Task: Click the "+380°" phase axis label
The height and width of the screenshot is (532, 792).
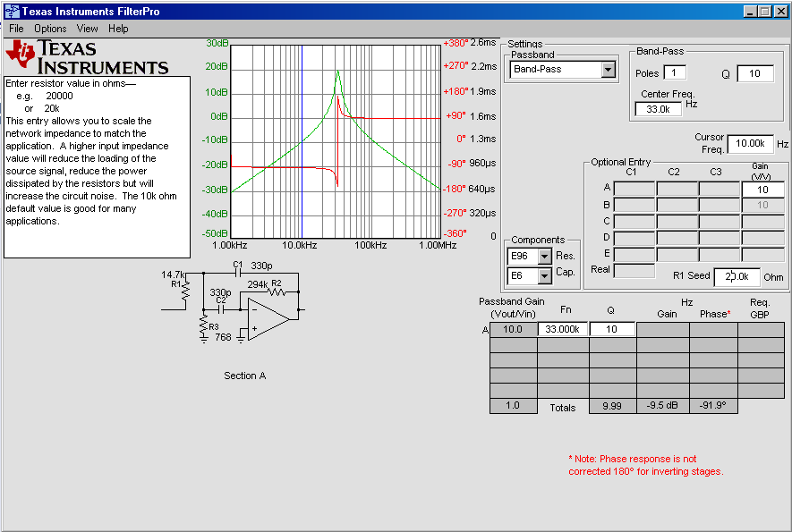Action: coord(456,44)
